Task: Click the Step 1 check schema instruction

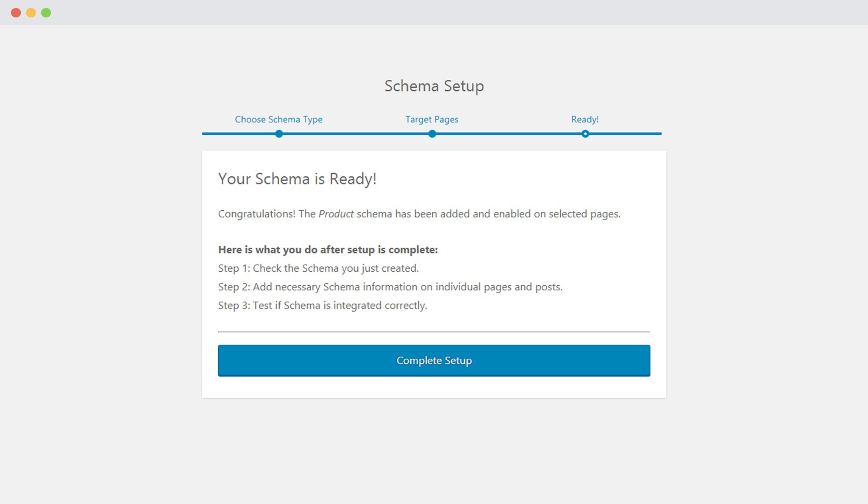Action: coord(318,268)
